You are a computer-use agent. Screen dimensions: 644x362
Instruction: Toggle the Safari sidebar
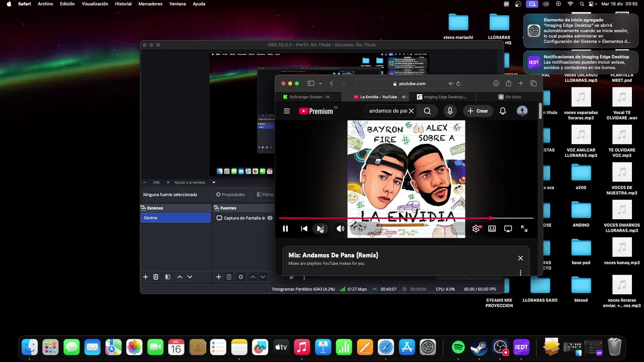311,83
